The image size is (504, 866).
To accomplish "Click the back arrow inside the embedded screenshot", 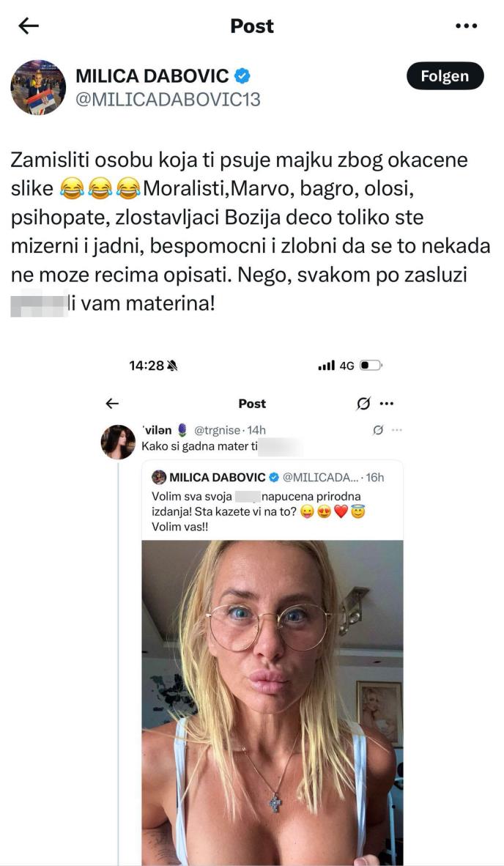I will tap(112, 404).
